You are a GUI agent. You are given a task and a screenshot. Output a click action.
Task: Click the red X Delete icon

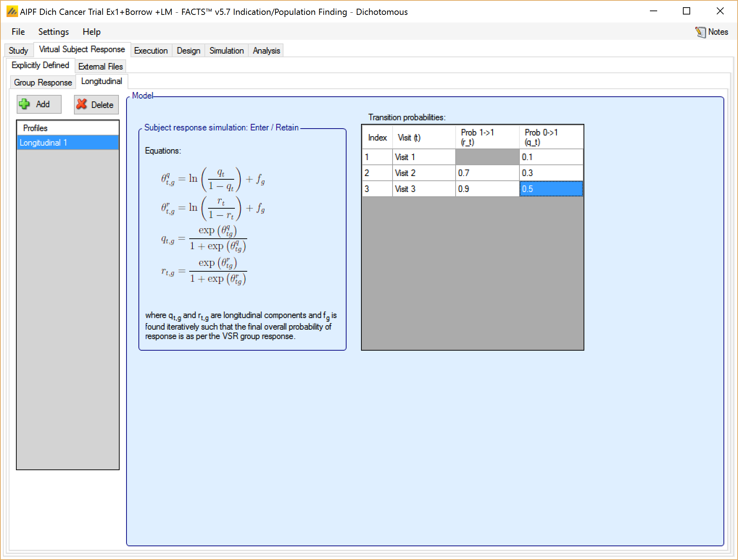click(82, 104)
